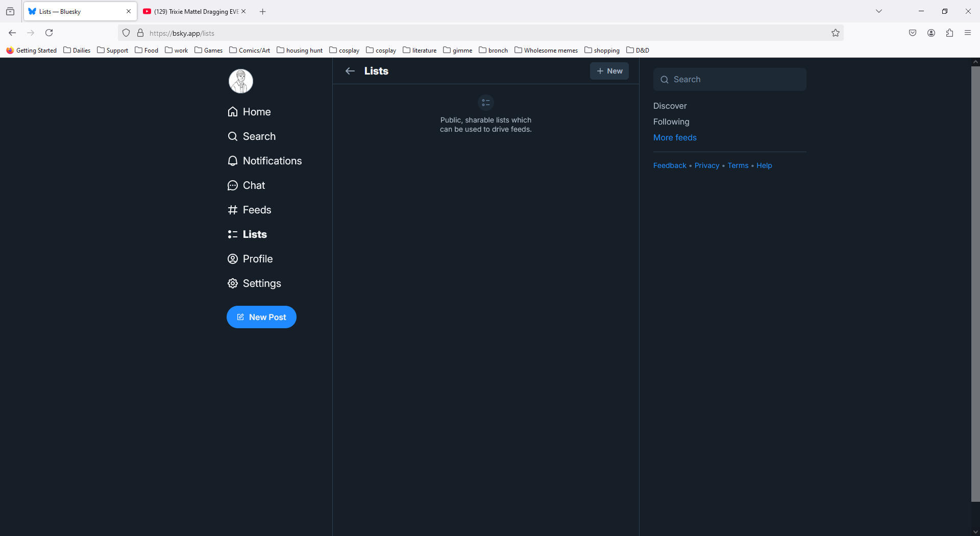Click the back arrow beside Lists

tap(350, 71)
